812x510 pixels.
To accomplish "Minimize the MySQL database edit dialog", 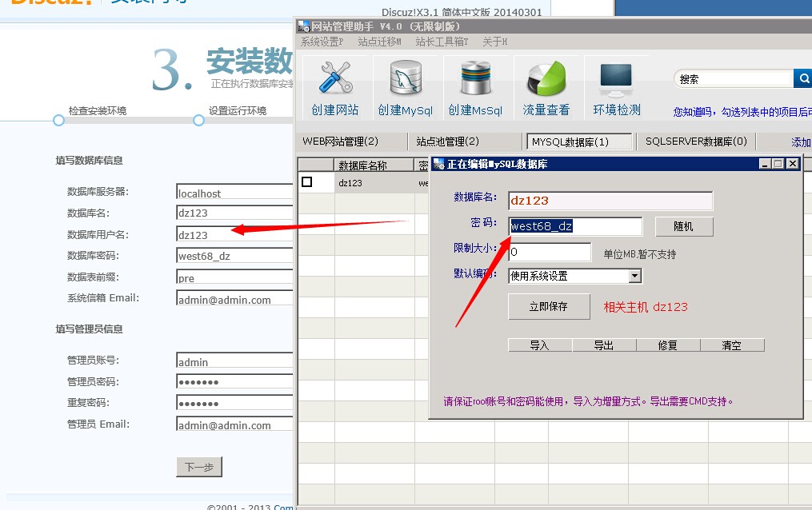I will coord(765,164).
